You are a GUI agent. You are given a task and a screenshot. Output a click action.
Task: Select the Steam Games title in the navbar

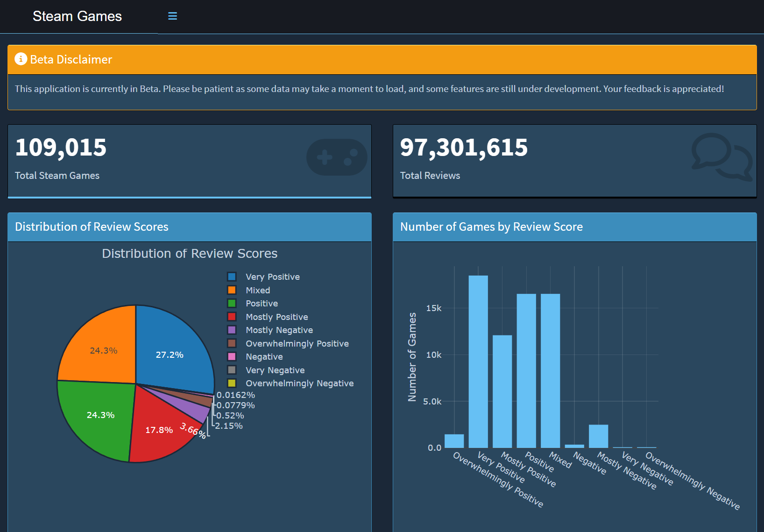77,16
